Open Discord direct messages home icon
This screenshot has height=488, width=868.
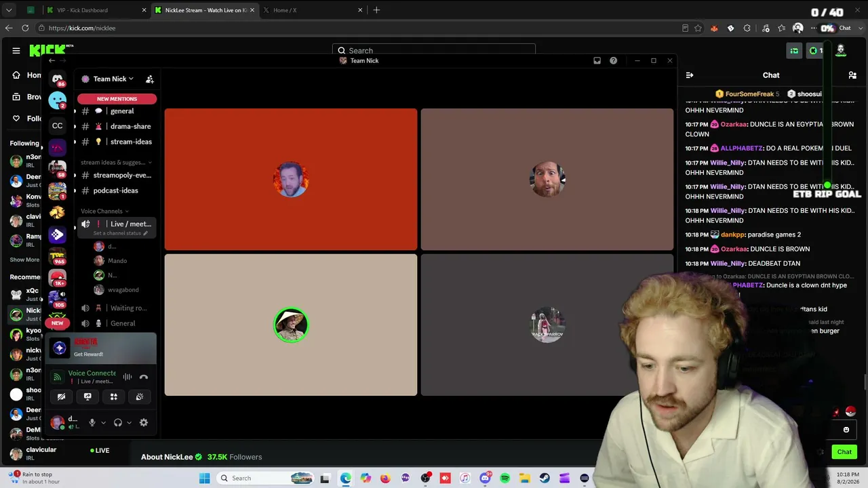point(58,79)
